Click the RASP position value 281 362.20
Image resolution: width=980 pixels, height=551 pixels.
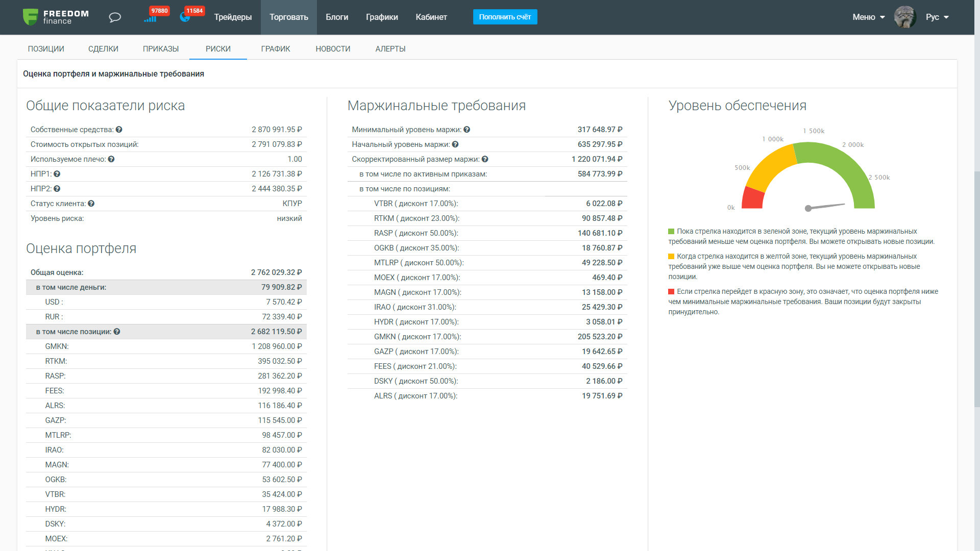(x=280, y=376)
